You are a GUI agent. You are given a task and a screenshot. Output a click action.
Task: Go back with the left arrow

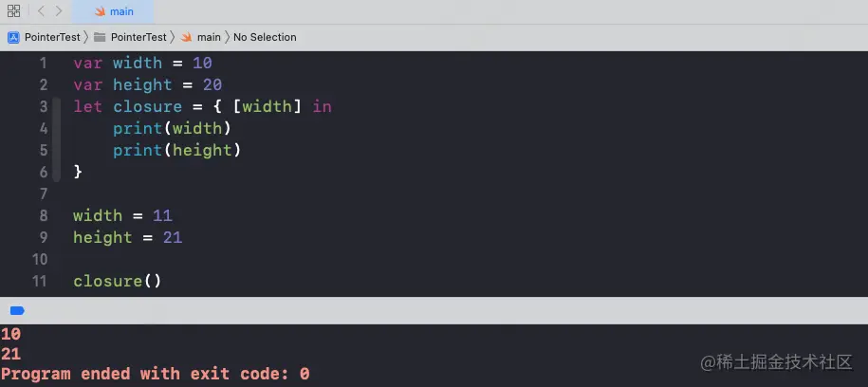tap(41, 11)
